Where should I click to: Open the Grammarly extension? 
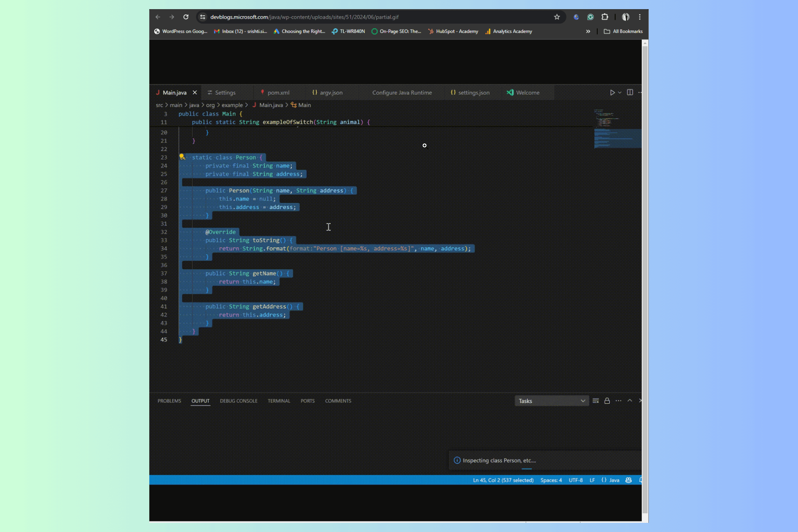(x=590, y=17)
